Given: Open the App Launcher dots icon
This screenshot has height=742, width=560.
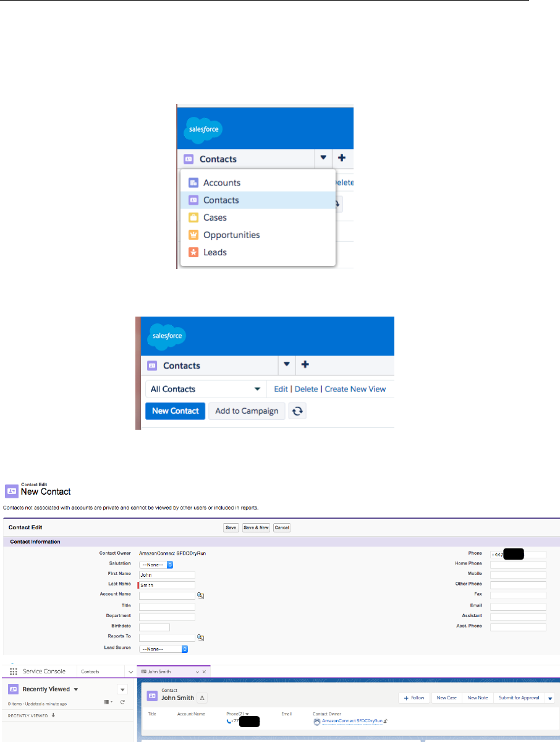Looking at the screenshot, I should tap(13, 671).
